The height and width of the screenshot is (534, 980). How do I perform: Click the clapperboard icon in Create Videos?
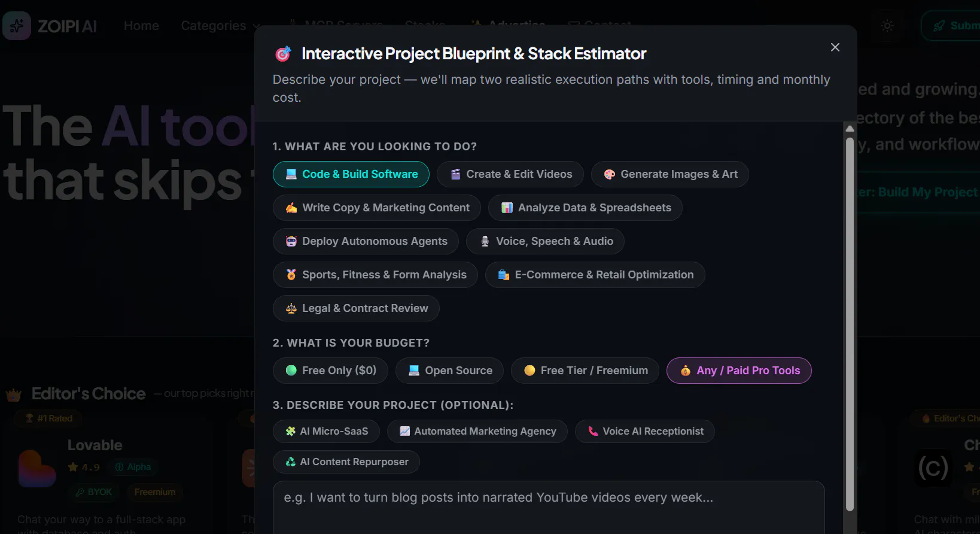point(455,174)
